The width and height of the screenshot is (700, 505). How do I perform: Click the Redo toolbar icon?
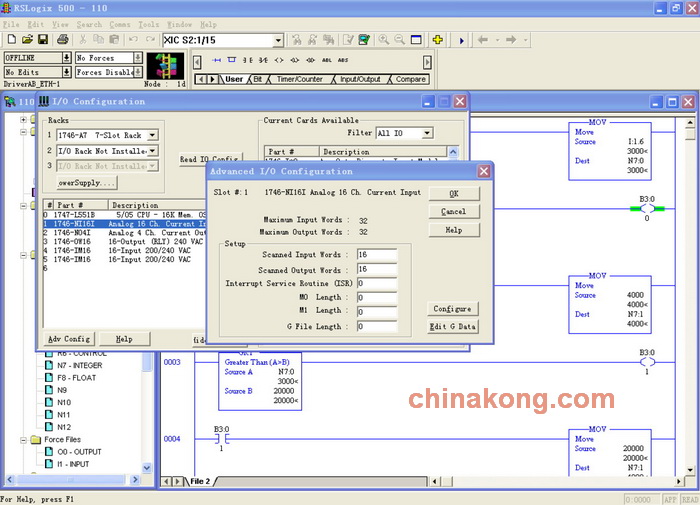point(150,40)
